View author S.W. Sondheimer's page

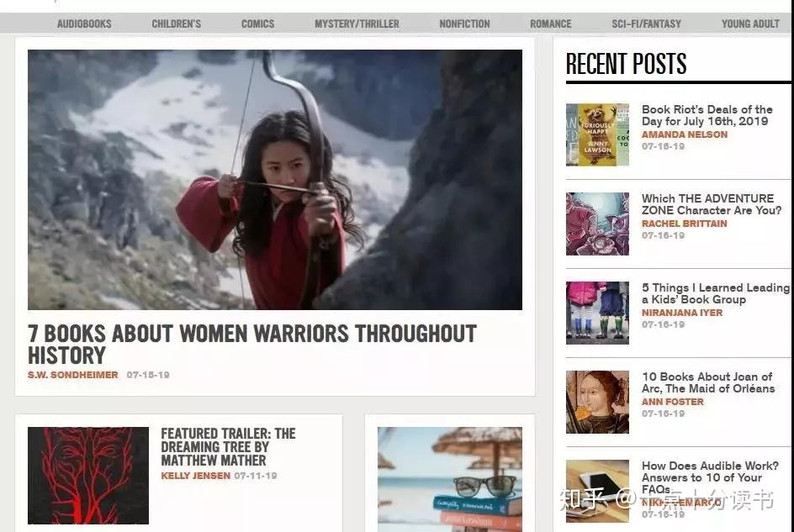point(73,375)
